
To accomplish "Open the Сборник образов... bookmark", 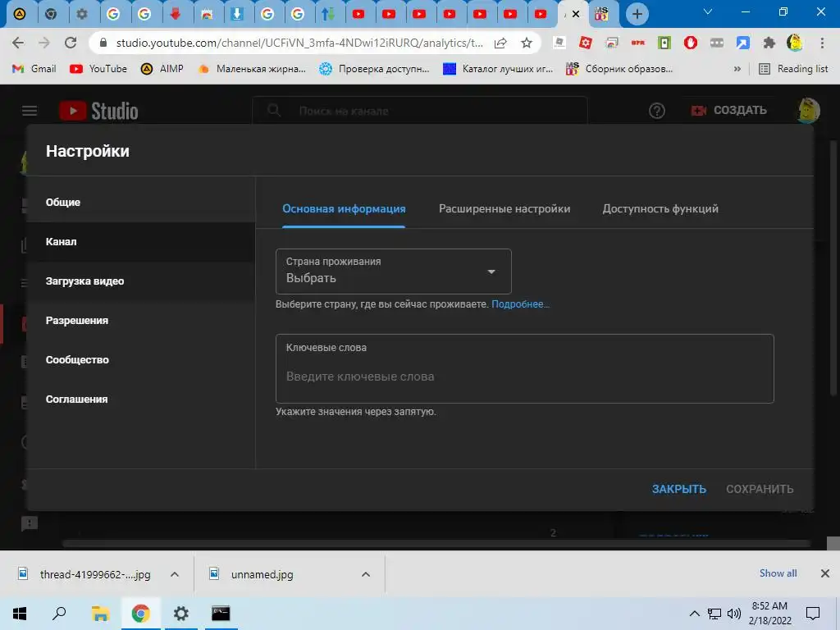I will 619,69.
